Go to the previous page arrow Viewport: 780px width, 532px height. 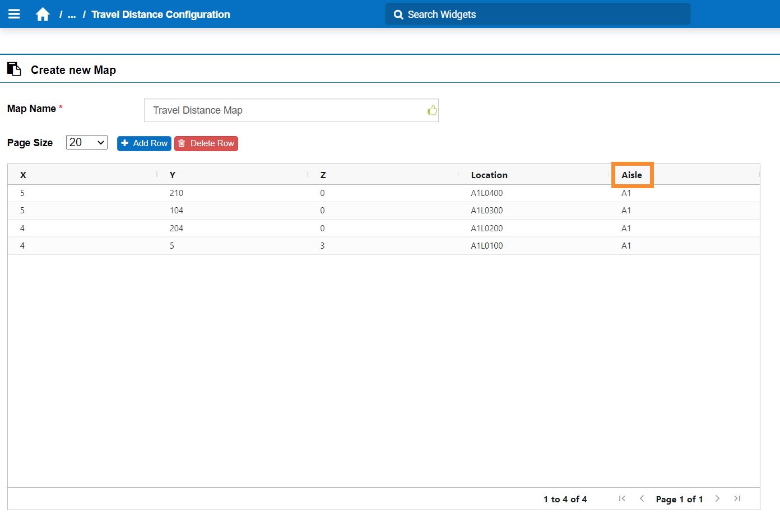click(x=642, y=498)
